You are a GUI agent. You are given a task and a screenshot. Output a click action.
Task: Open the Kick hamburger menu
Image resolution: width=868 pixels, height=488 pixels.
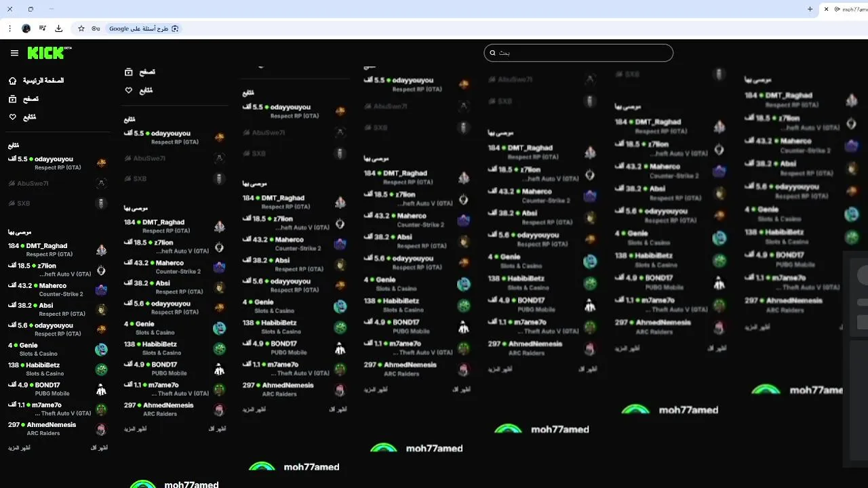point(14,53)
